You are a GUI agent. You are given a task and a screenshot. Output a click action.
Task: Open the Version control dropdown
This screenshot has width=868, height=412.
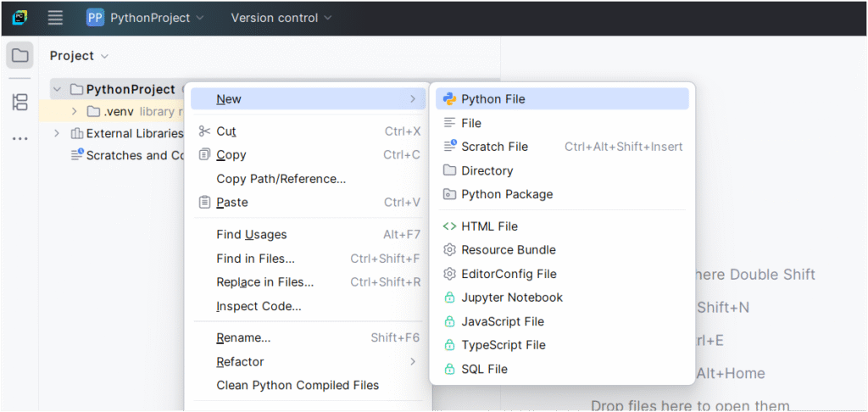pos(281,18)
